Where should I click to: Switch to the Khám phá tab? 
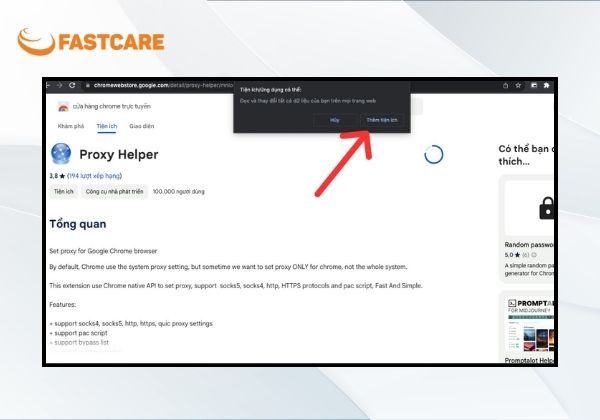tap(71, 126)
